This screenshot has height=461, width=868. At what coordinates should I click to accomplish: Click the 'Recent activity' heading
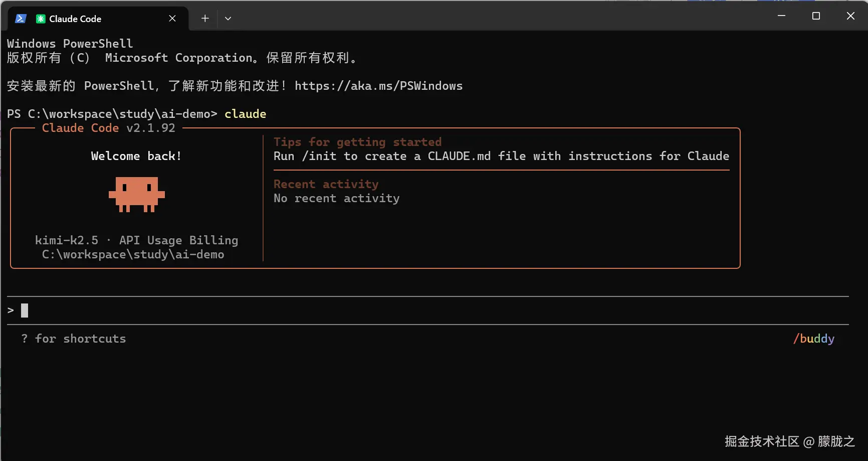326,184
